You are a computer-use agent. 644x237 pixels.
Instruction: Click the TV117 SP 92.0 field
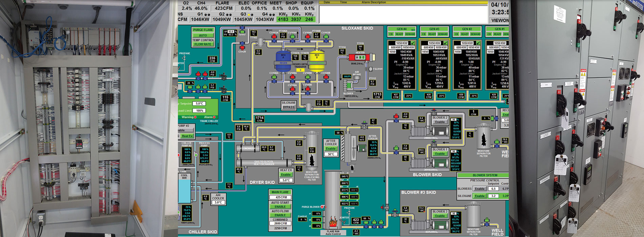pyautogui.click(x=230, y=31)
